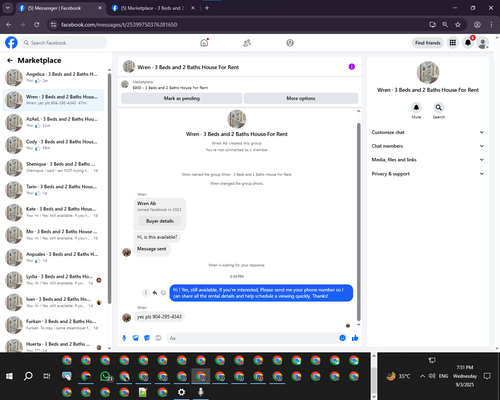The width and height of the screenshot is (500, 400).
Task: Choose a GIF icon
Action: pyautogui.click(x=158, y=338)
